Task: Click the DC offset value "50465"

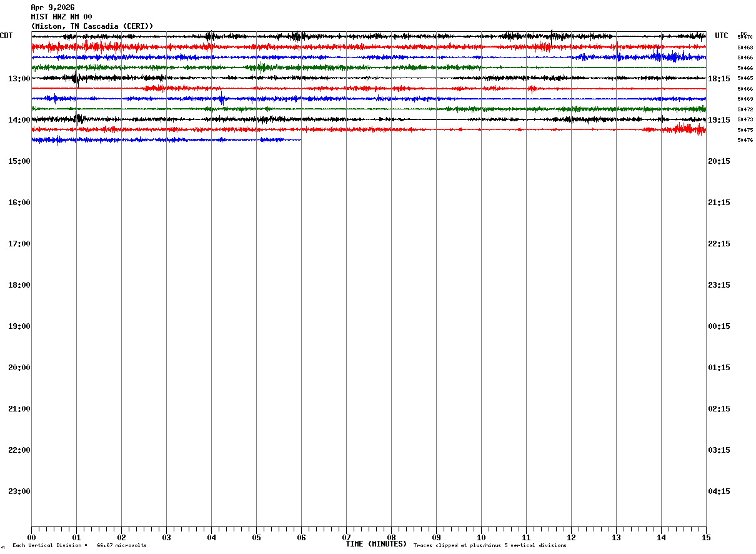Action: (x=745, y=79)
